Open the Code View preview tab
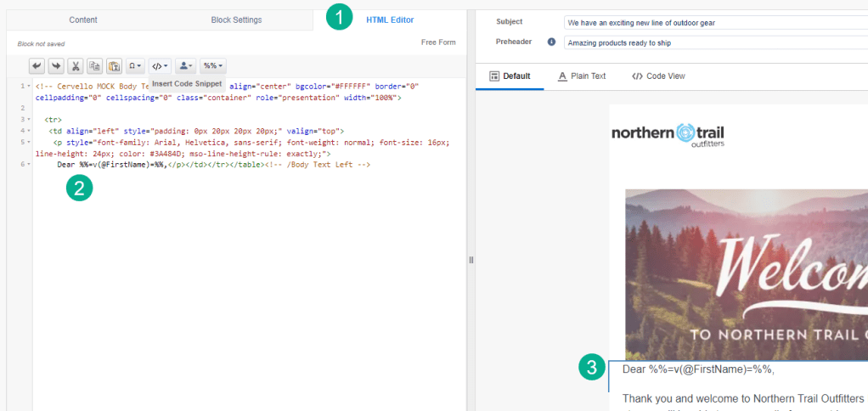Viewport: 868px width, 411px height. coord(658,76)
